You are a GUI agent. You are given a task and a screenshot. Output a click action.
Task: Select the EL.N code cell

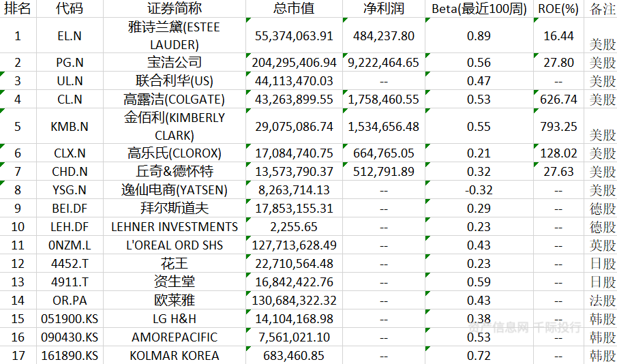(70, 36)
